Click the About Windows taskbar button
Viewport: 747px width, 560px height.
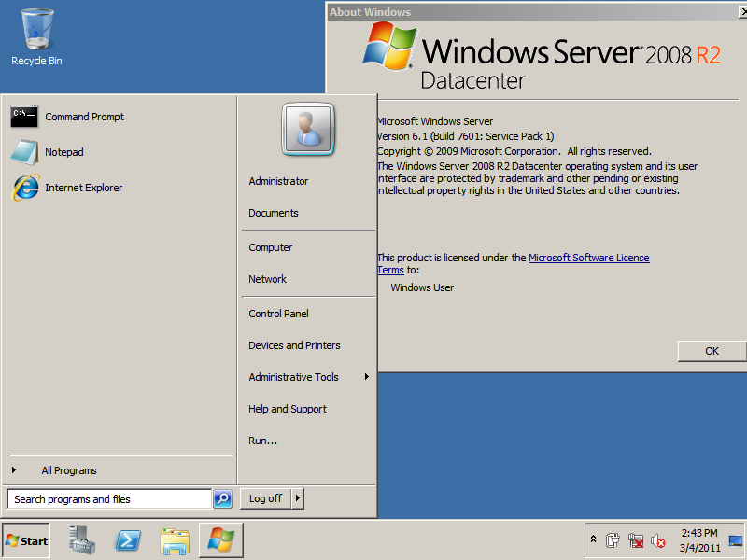point(221,540)
